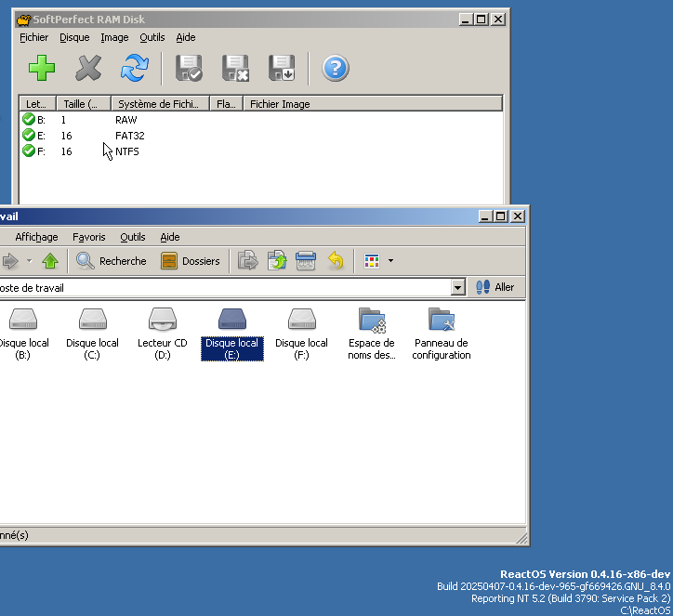Go forward with grey arrow in explorer
Viewport: 673px width, 616px height.
point(11,261)
